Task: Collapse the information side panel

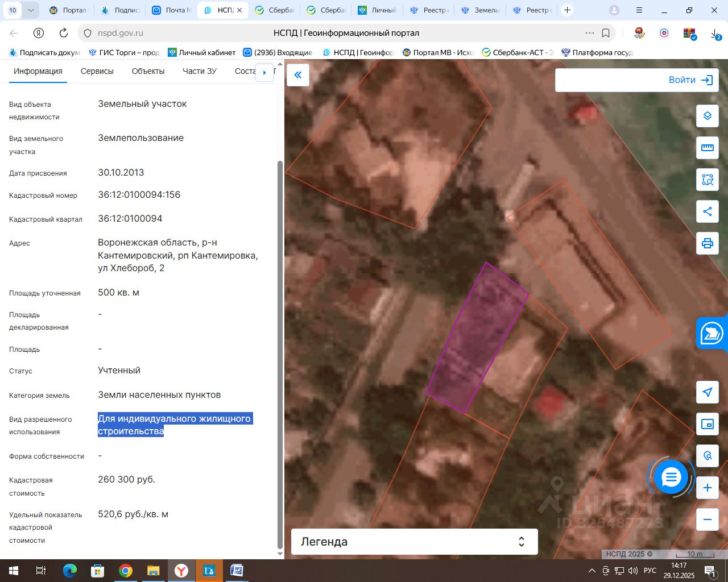Action: pyautogui.click(x=297, y=74)
